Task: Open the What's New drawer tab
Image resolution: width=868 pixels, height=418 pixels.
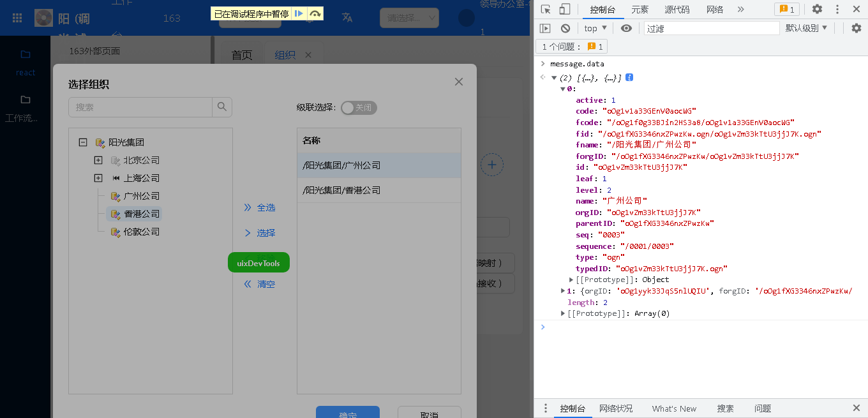Action: (674, 408)
